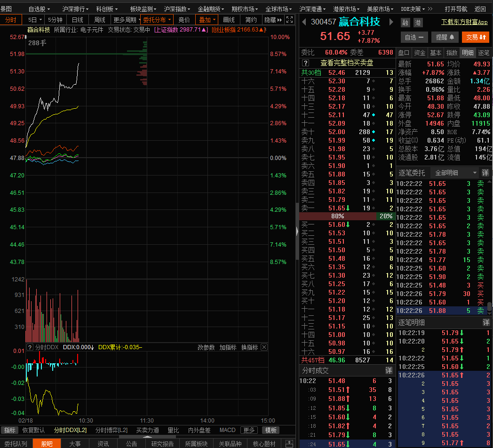Open the orange 交易 trade button
This screenshot has height=448, width=493.
tap(476, 37)
